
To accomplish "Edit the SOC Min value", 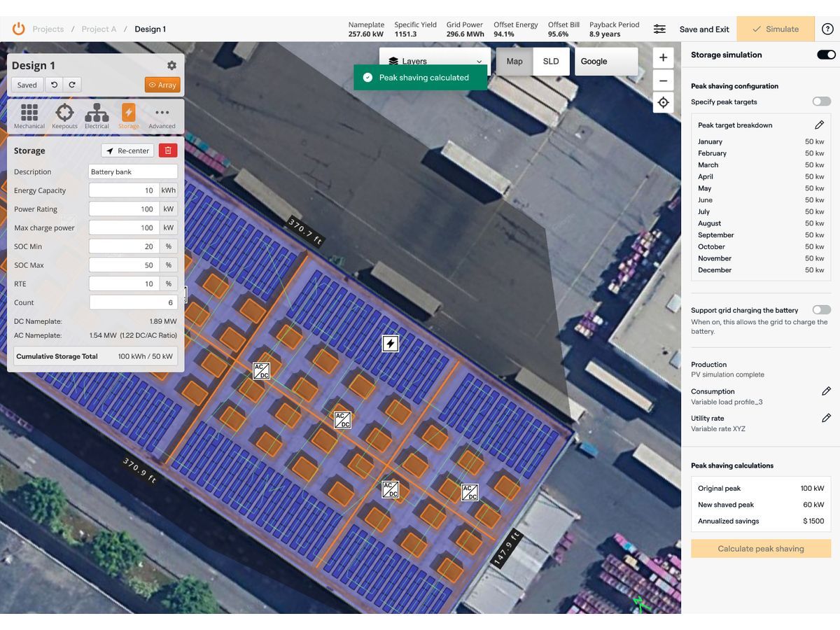I will [x=124, y=246].
